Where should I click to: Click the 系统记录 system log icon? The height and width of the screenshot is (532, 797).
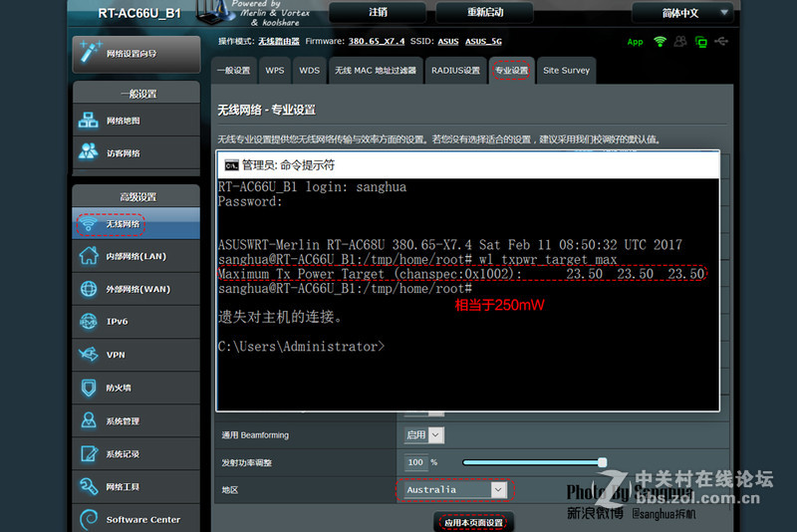[x=89, y=453]
